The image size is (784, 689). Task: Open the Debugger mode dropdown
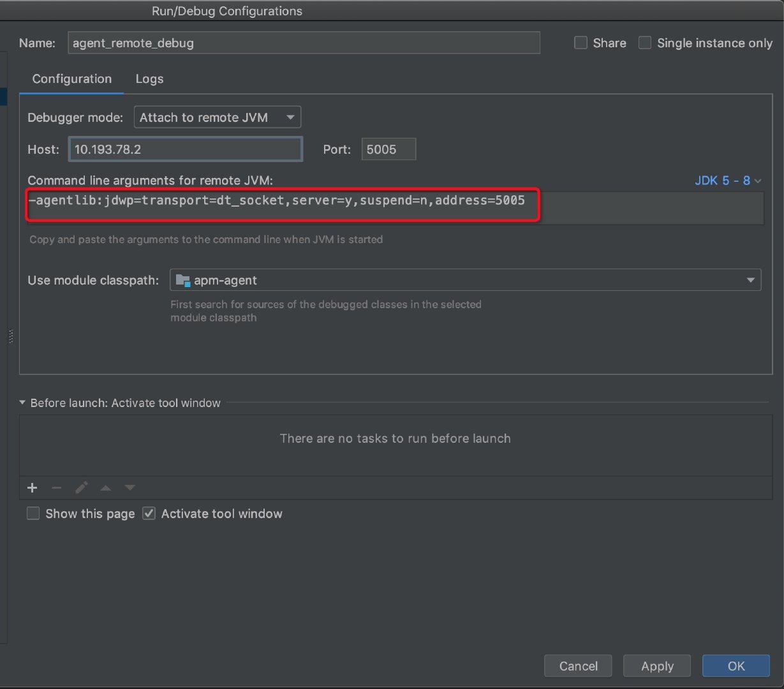click(x=217, y=117)
